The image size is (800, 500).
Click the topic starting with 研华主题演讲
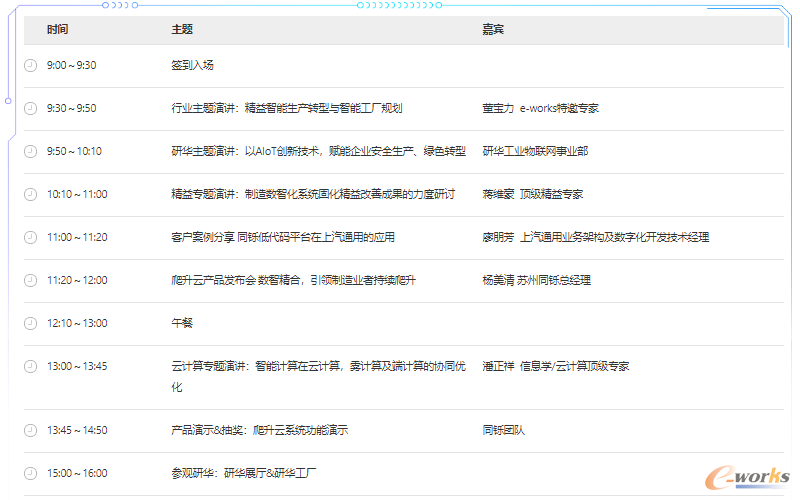pyautogui.click(x=318, y=151)
